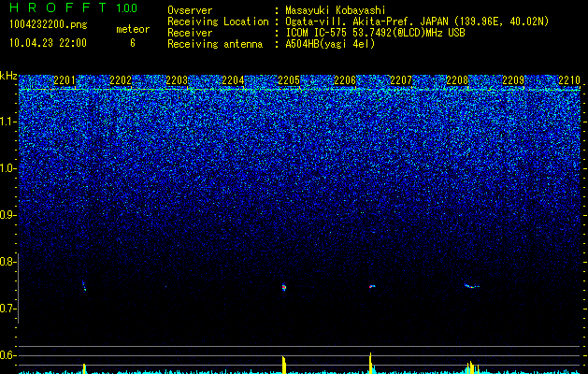The width and height of the screenshot is (588, 374).
Task: Click the 0.8 kHz axis label
Action: [x=8, y=262]
